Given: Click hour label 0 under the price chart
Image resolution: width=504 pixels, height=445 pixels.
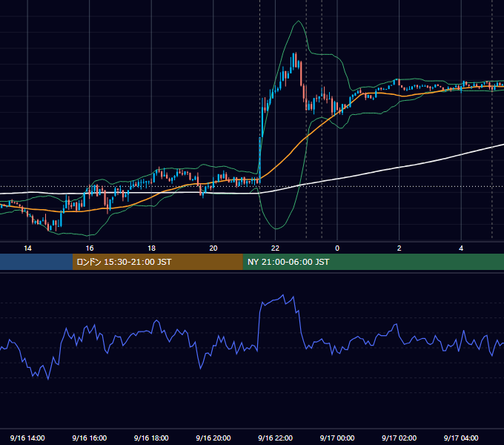Looking at the screenshot, I should [337, 248].
